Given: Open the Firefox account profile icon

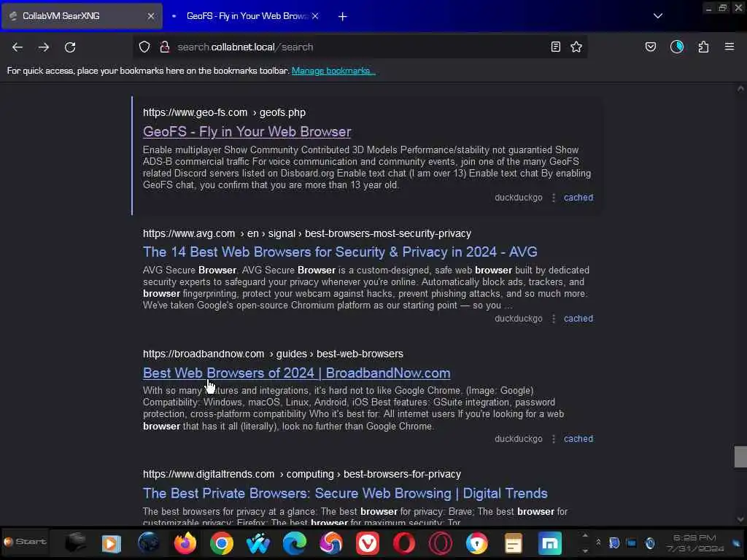Looking at the screenshot, I should 677,47.
